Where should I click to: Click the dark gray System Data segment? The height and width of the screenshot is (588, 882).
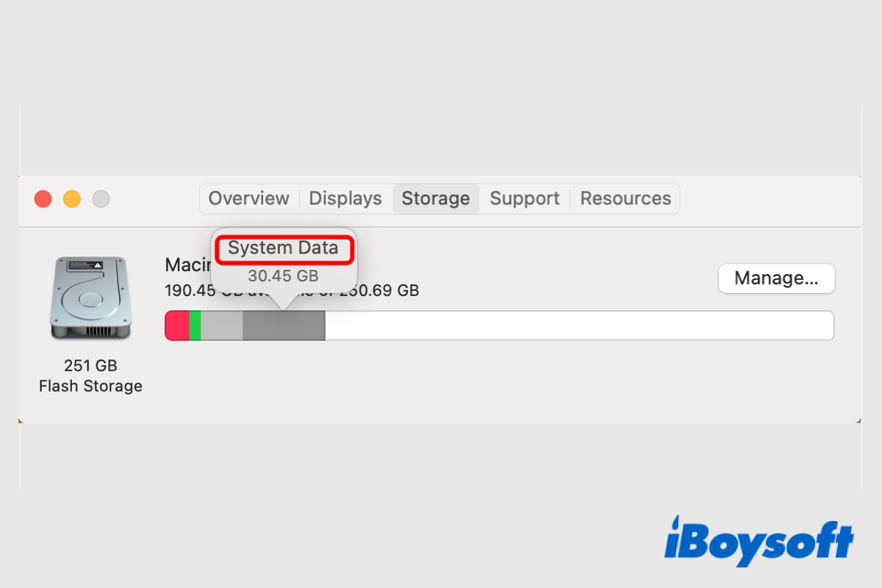click(284, 326)
